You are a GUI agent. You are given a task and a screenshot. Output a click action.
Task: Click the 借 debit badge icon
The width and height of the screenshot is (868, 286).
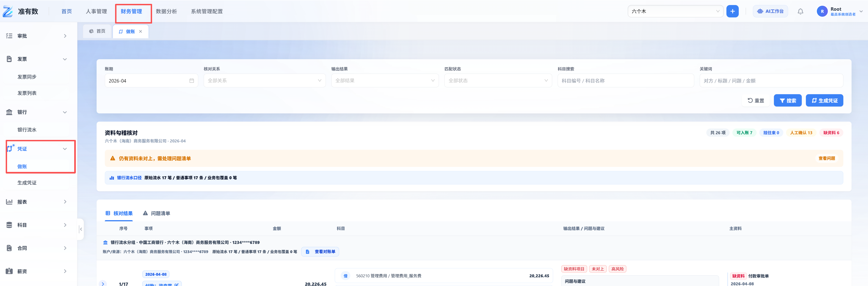[x=345, y=276]
